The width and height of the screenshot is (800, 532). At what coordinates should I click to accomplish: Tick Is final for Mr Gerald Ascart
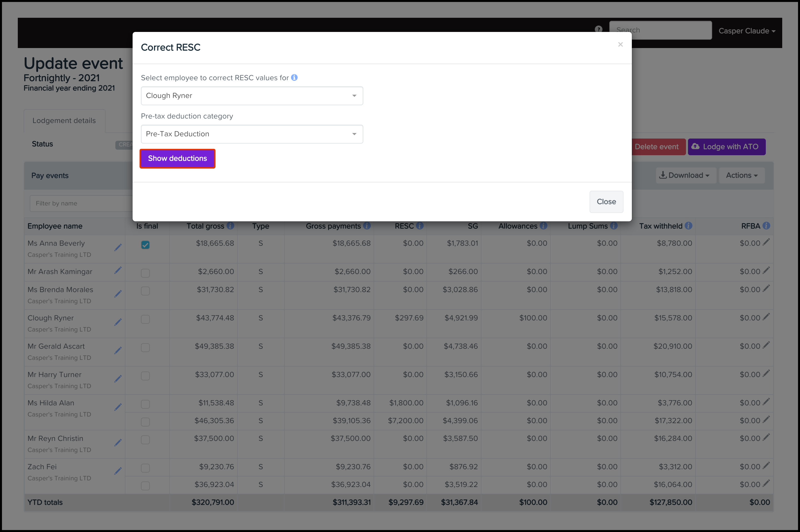[145, 347]
